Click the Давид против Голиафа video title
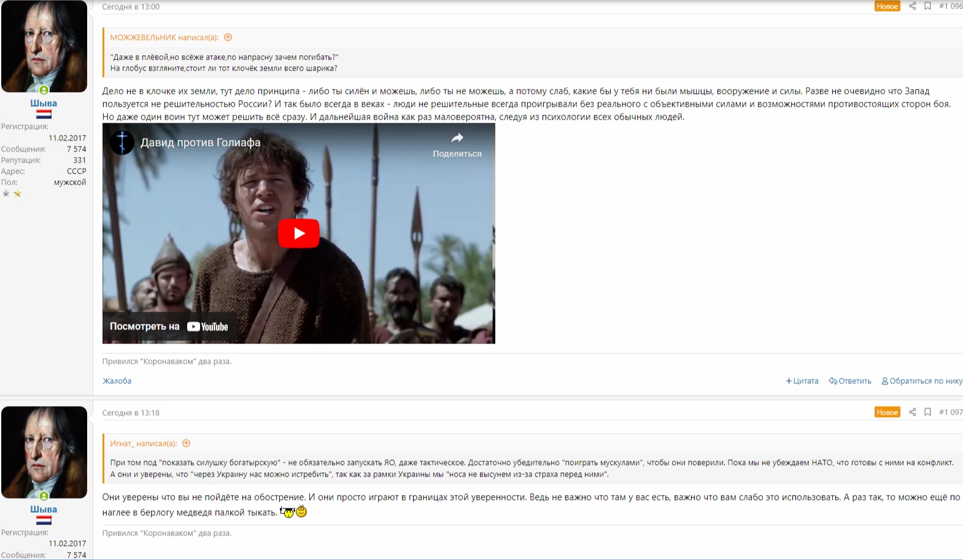Image resolution: width=963 pixels, height=560 pixels. [201, 142]
